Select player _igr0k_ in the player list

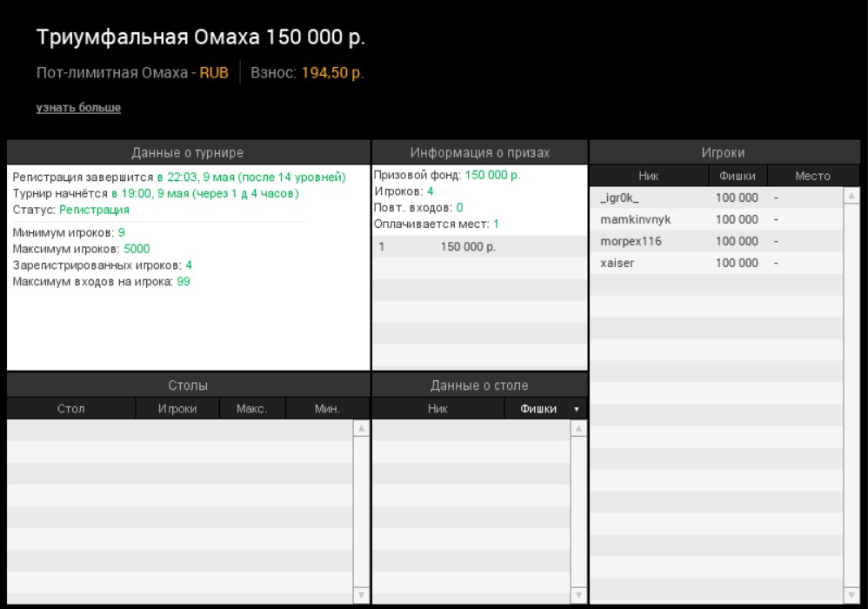pos(619,198)
